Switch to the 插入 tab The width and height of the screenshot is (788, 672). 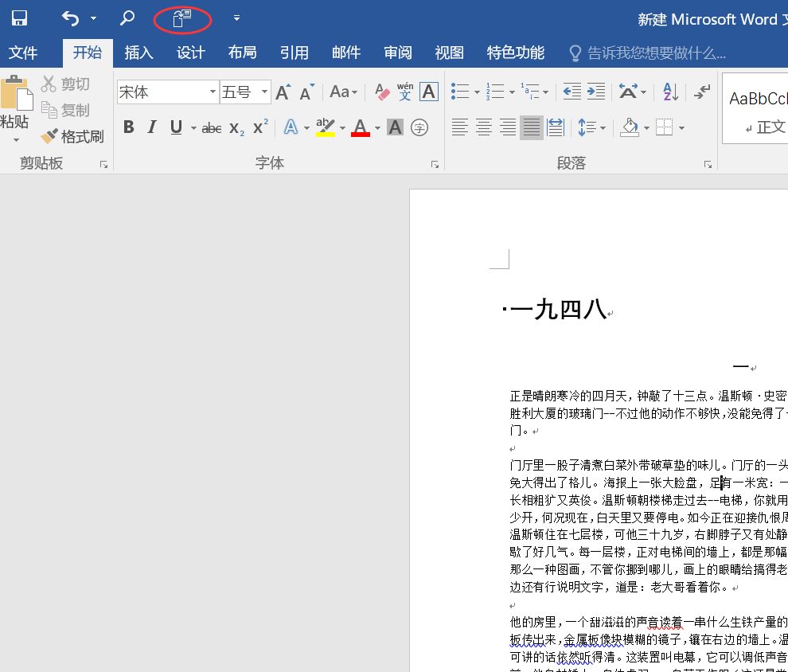click(138, 53)
